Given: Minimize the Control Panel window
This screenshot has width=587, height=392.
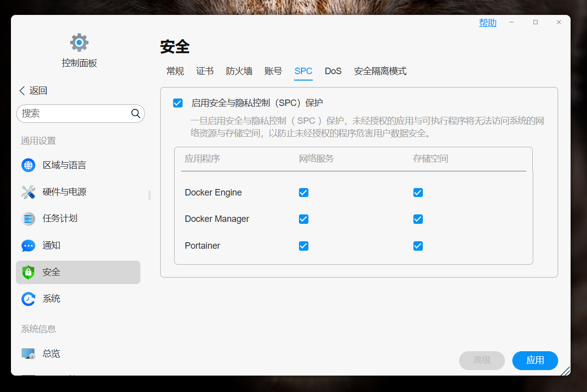Looking at the screenshot, I should tap(512, 22).
